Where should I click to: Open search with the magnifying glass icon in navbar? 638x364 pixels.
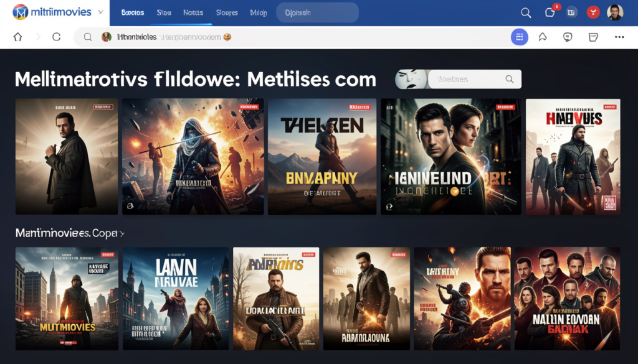tap(525, 12)
